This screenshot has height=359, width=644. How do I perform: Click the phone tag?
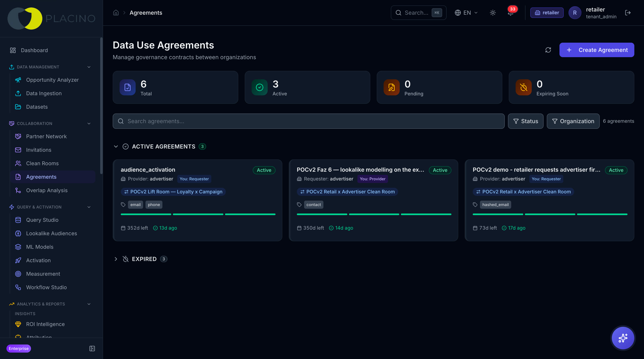(x=154, y=205)
